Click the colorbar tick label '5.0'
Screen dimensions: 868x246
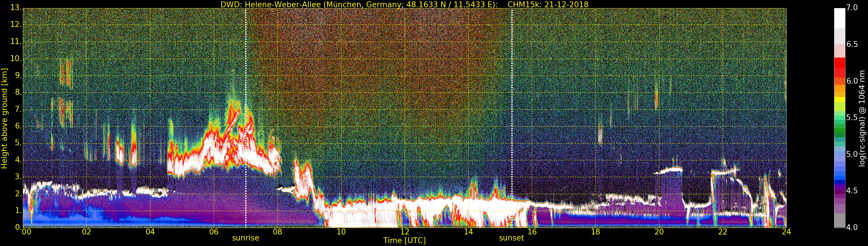tap(852, 154)
